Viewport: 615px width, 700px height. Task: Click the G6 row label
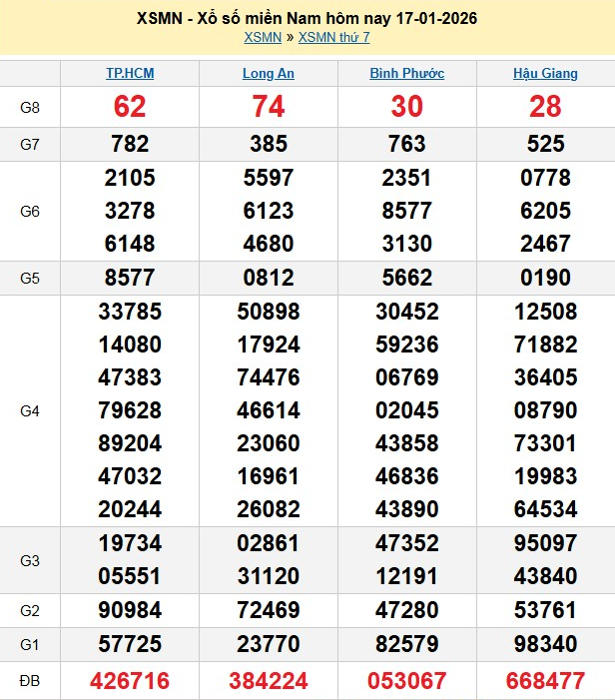click(x=30, y=211)
